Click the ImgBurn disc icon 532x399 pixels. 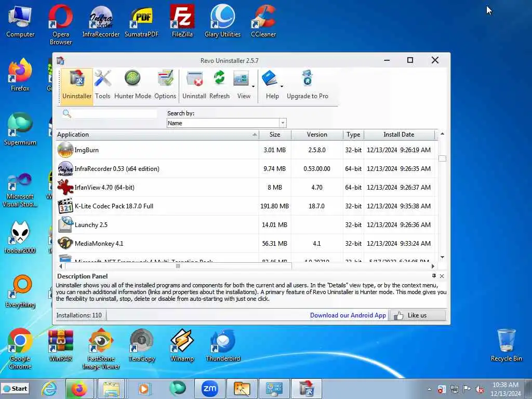coord(65,150)
